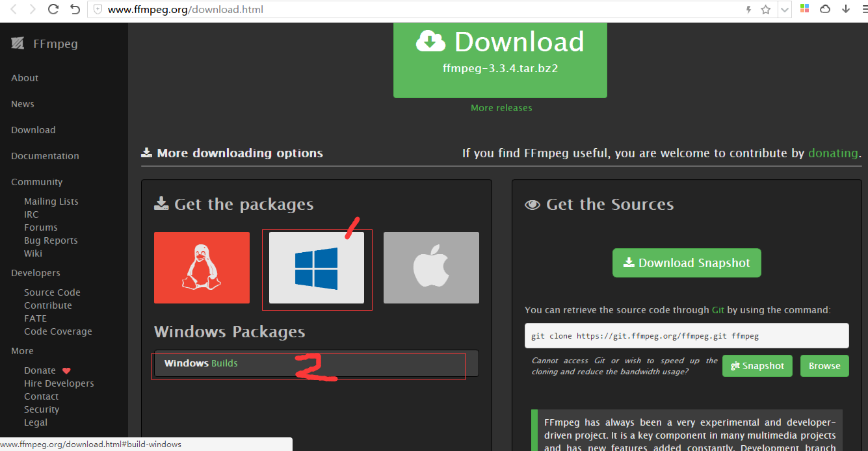Open About in the sidebar

coord(25,78)
